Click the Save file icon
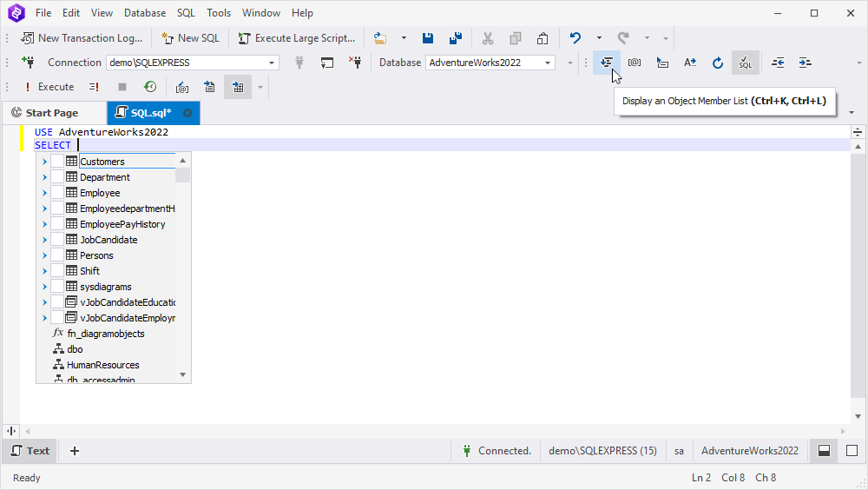Viewport: 868px width, 490px height. (427, 38)
